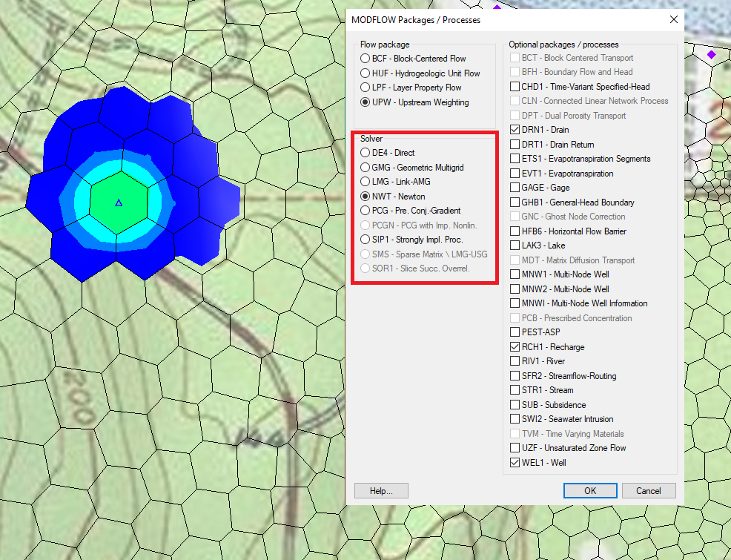This screenshot has width=731, height=560.
Task: Enable EVT1 - Evapotranspiration package
Action: (x=515, y=173)
